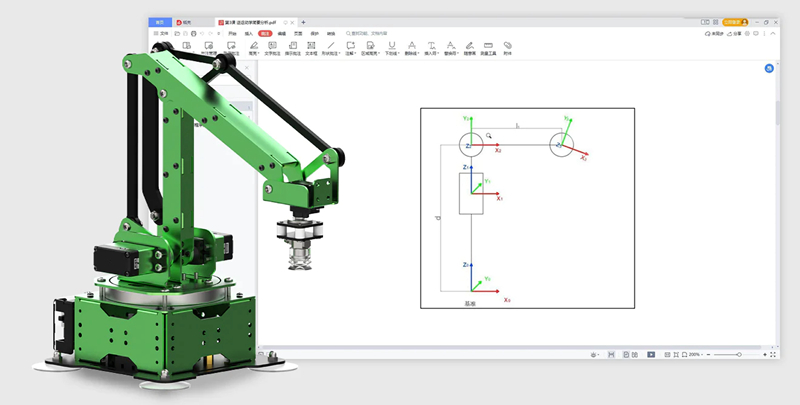The width and height of the screenshot is (800, 405).
Task: Open a new tab with plus button
Action: point(303,21)
